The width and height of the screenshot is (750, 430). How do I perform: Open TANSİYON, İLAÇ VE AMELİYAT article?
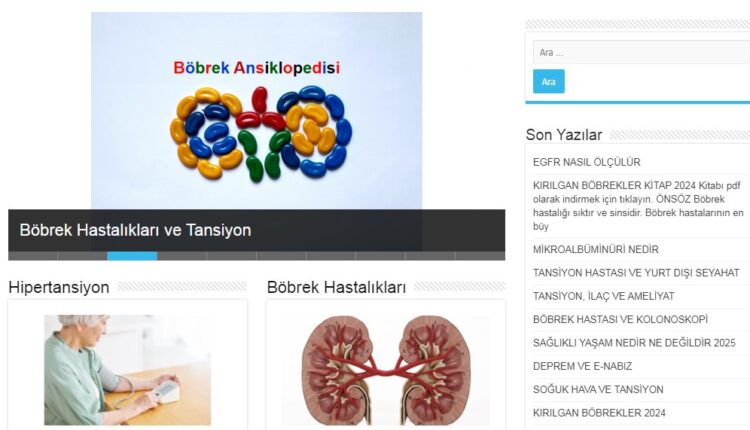tap(603, 296)
